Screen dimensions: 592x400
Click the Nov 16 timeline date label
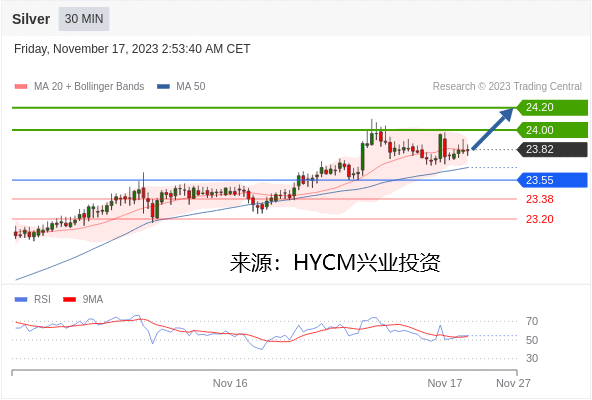[230, 383]
